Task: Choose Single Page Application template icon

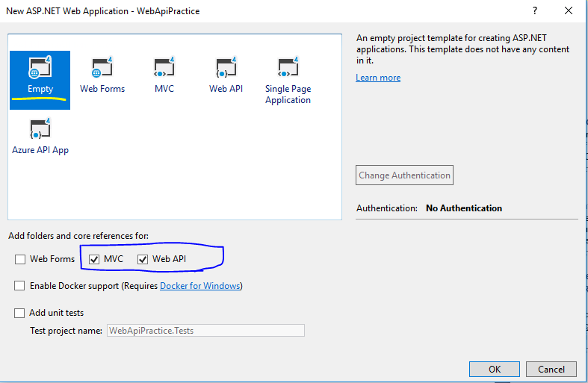Action: coord(288,67)
